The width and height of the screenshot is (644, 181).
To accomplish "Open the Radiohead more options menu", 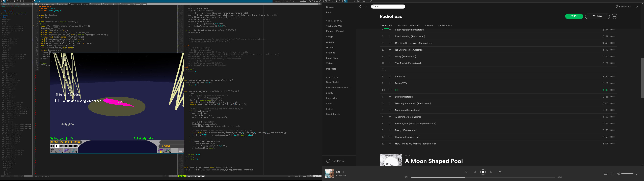I will coord(614,16).
